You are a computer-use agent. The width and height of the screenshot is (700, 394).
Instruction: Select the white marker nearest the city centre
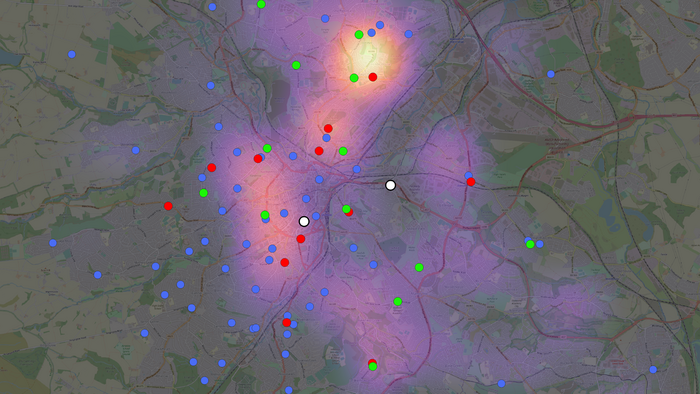click(304, 221)
